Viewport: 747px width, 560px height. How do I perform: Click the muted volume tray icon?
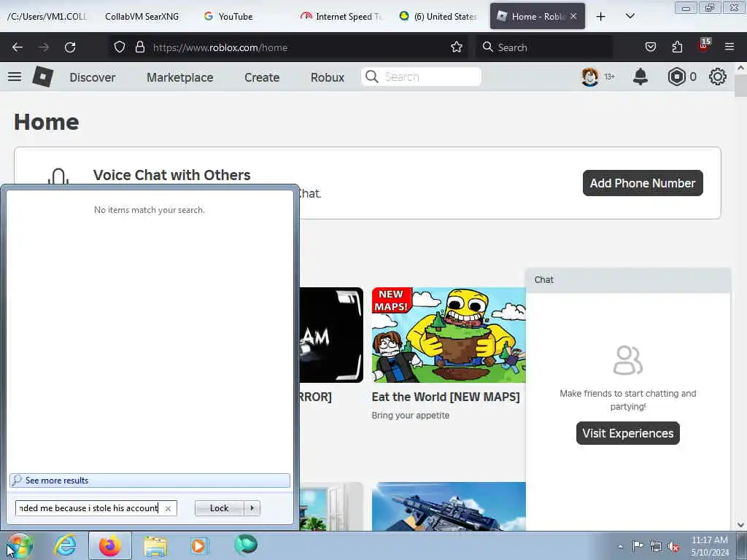pyautogui.click(x=673, y=547)
